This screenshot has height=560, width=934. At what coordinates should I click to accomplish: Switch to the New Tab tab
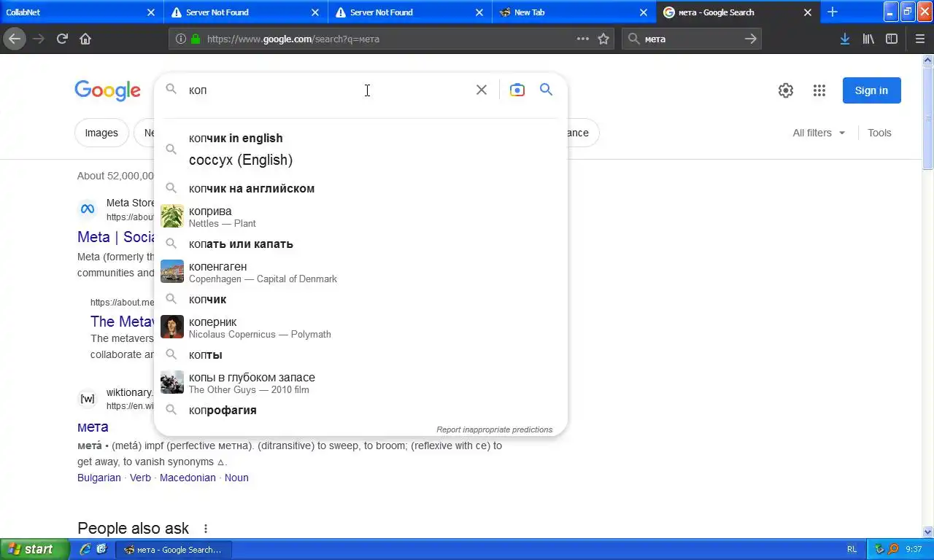[574, 12]
